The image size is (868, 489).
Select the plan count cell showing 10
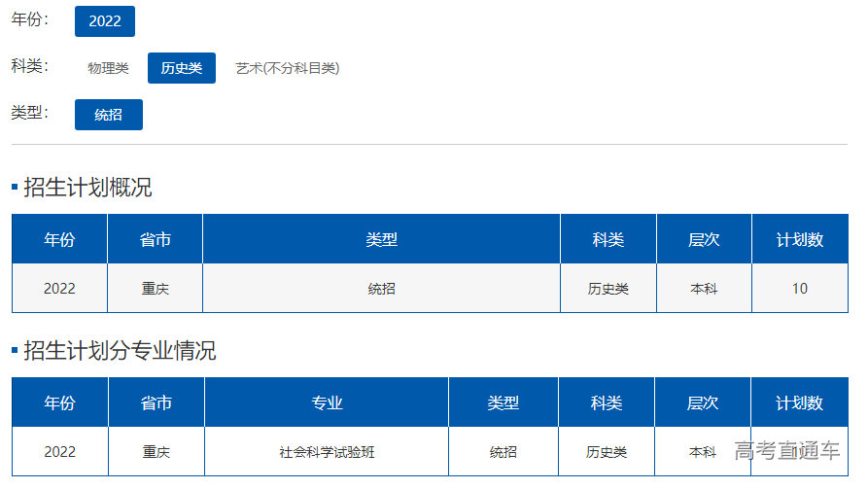click(799, 289)
